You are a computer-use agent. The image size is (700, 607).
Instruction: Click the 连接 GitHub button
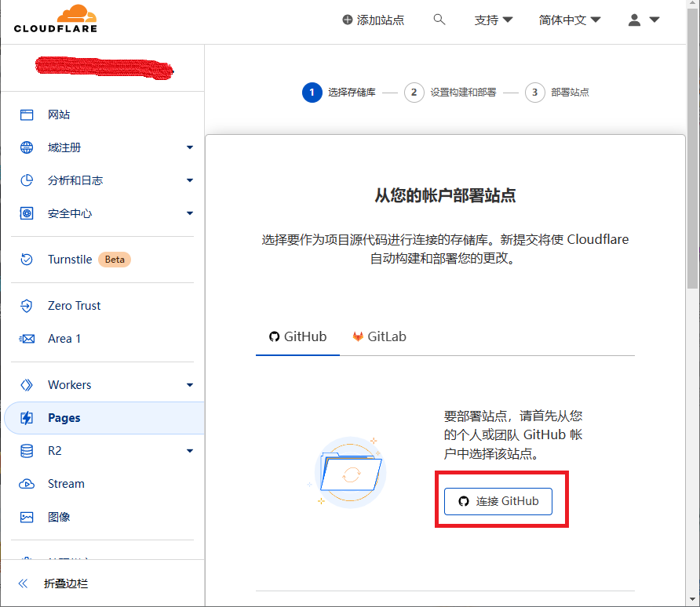pos(498,501)
